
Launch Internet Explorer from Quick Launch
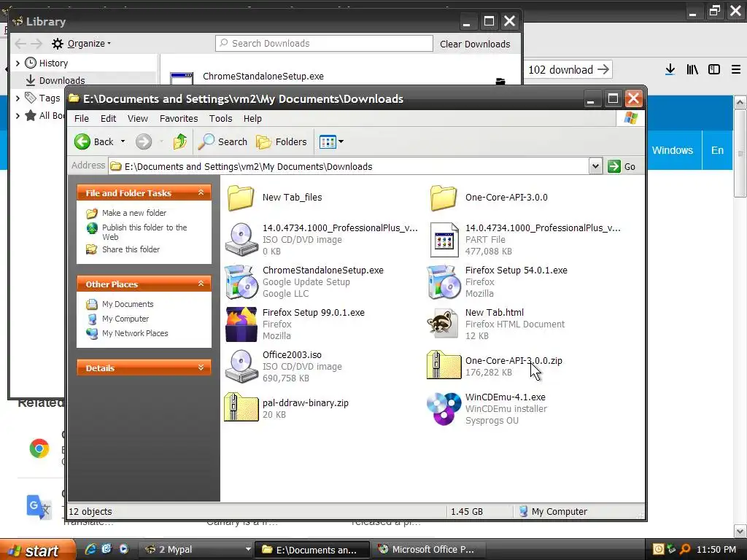tap(90, 549)
